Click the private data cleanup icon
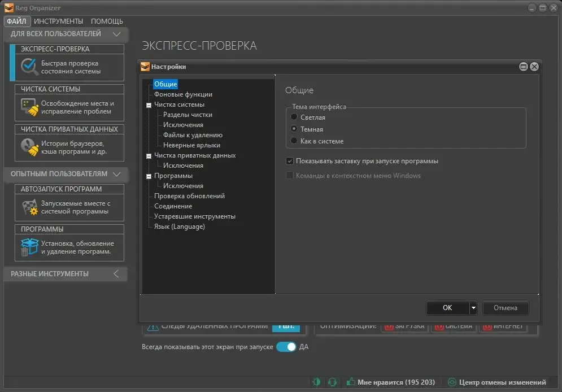This screenshot has height=392, width=562. [29, 147]
